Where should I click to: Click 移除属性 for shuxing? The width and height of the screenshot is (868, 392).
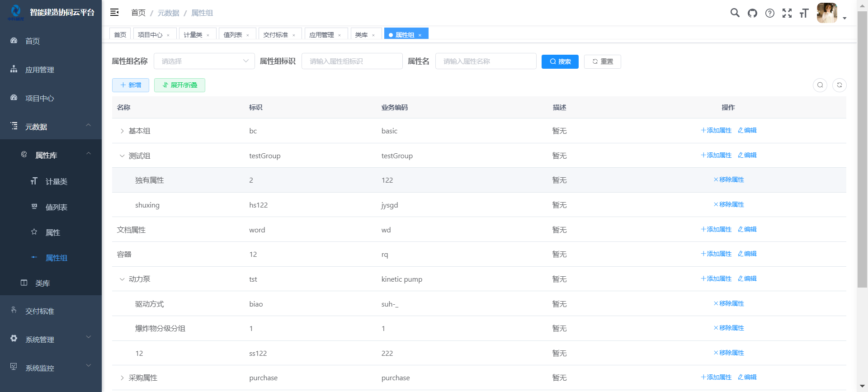(729, 204)
